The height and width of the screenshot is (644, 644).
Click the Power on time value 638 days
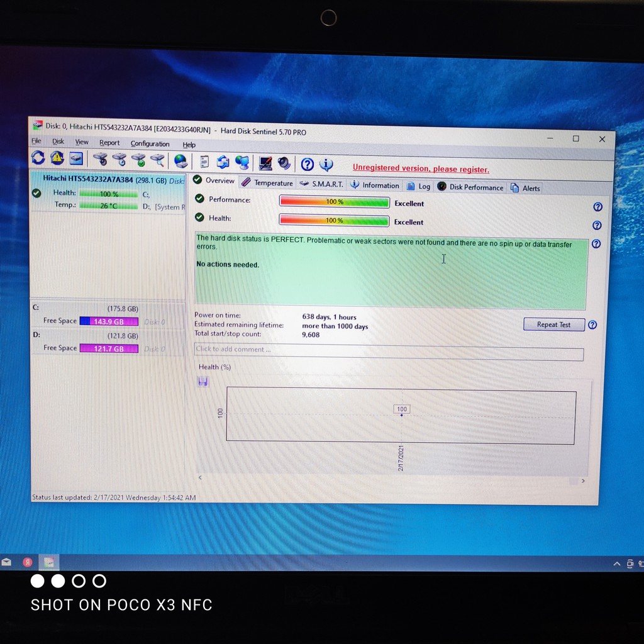pyautogui.click(x=330, y=317)
